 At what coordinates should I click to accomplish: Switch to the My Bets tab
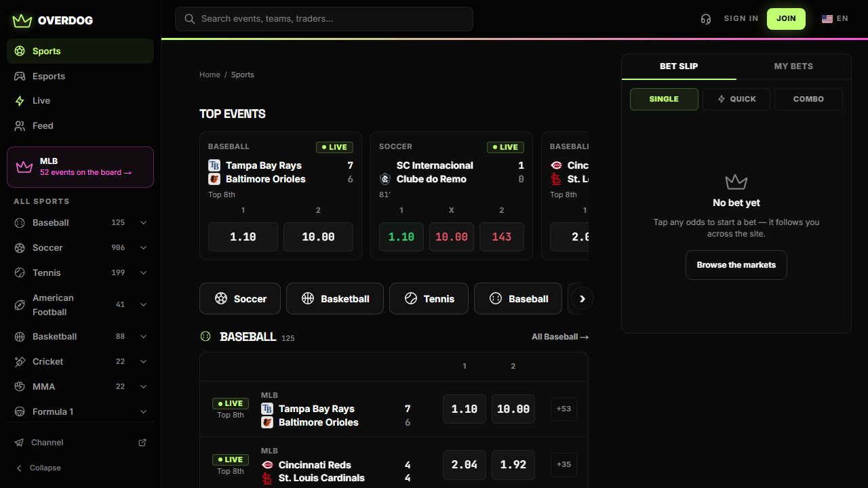click(793, 66)
